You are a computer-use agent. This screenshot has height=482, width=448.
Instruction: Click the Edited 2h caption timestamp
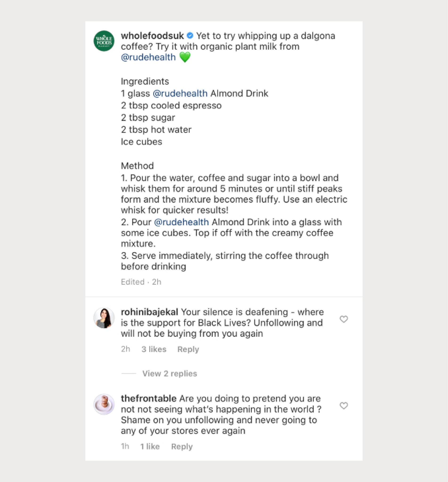tap(141, 282)
